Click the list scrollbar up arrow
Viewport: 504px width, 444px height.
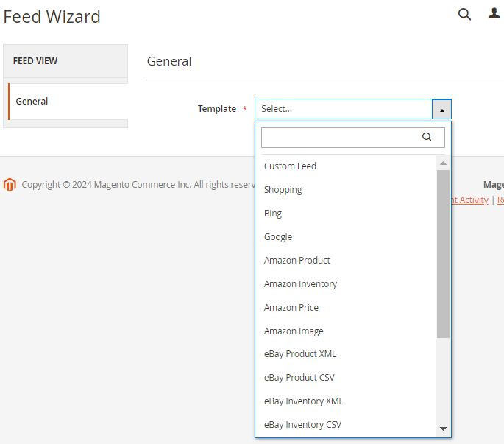pyautogui.click(x=443, y=163)
